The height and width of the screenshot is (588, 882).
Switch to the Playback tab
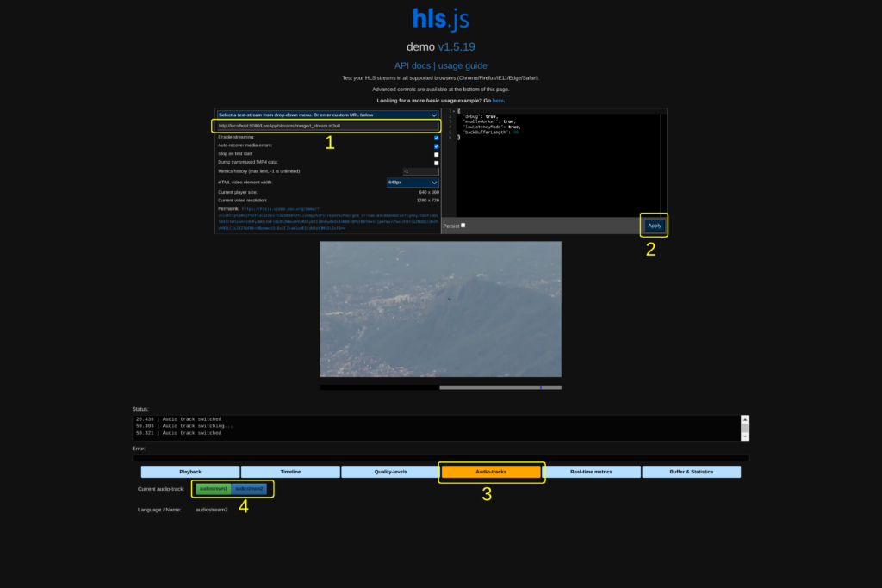(190, 472)
